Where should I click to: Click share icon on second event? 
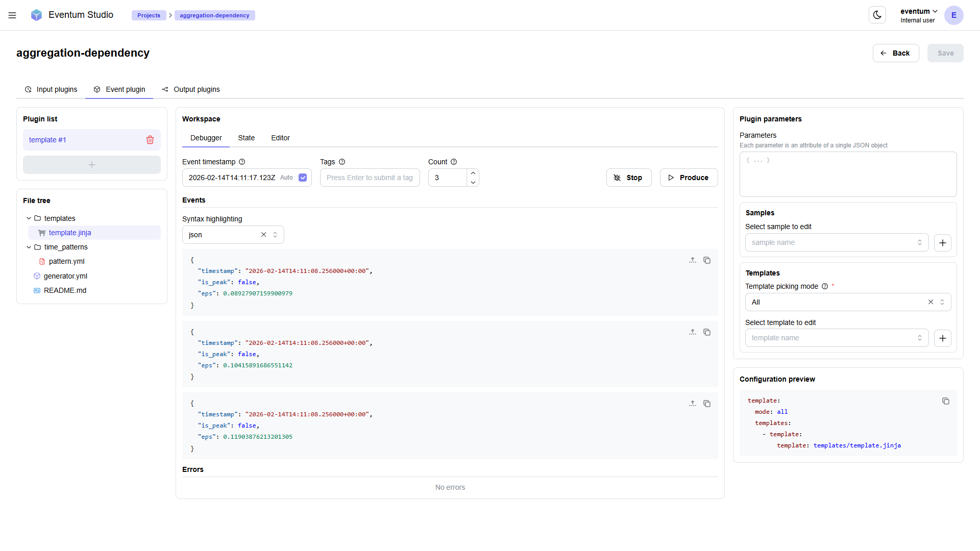click(x=693, y=332)
